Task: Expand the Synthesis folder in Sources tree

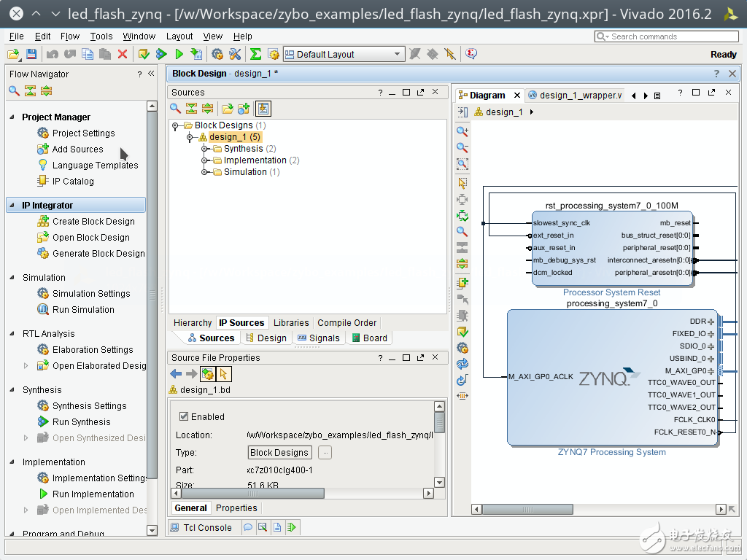Action: [206, 149]
